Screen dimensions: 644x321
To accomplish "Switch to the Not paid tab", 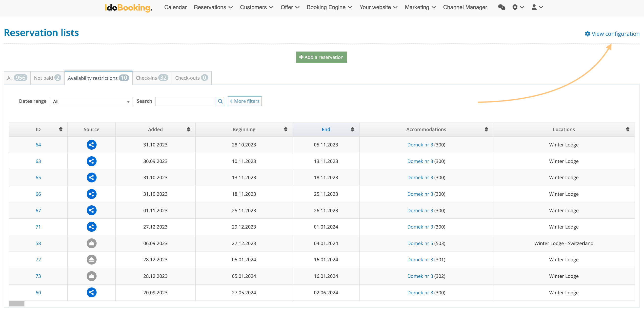I will [47, 78].
